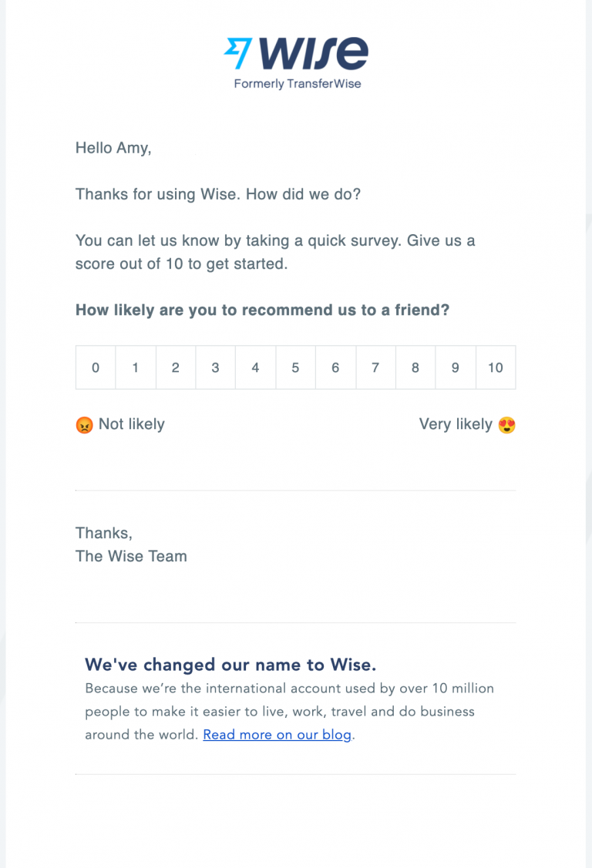Select score 0 on the rating scale
This screenshot has width=592, height=868.
(x=96, y=367)
